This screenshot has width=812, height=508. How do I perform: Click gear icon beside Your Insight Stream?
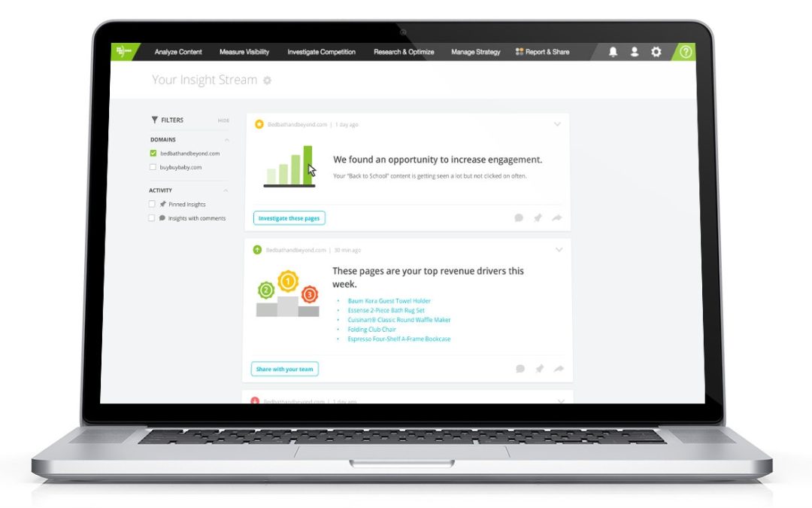coord(267,81)
